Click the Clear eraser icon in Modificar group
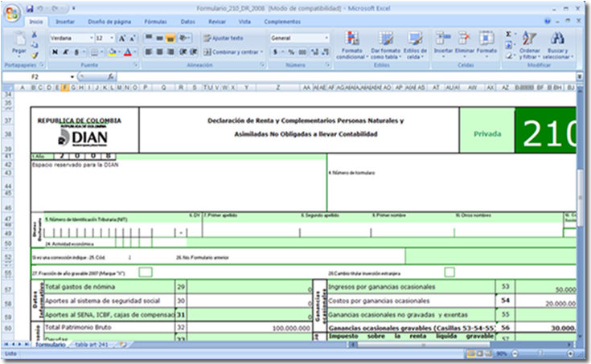 tap(509, 55)
